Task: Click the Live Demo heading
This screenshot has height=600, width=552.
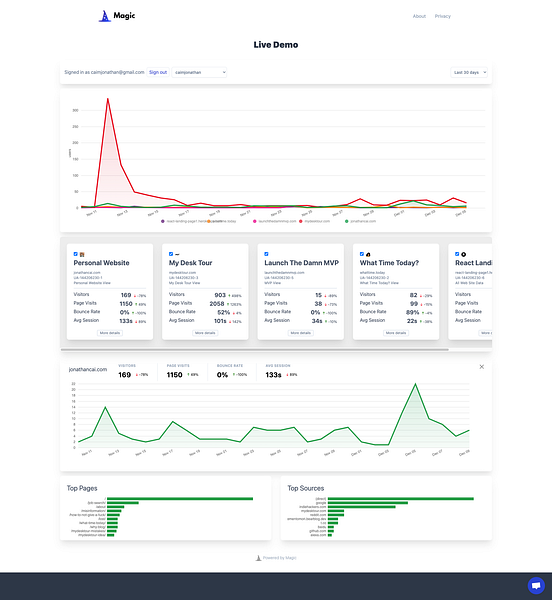Action: pos(276,45)
